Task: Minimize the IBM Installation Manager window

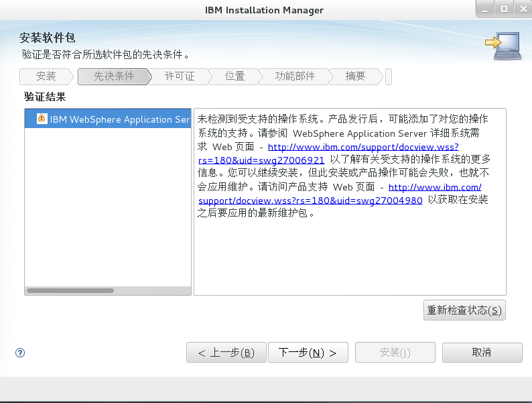Action: pyautogui.click(x=485, y=9)
